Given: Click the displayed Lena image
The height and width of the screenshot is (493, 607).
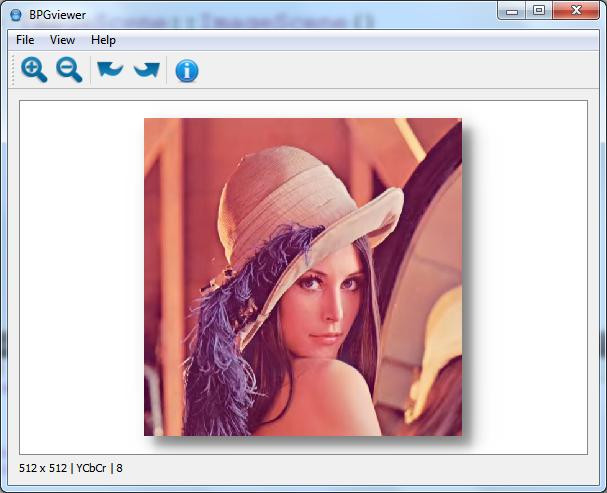Looking at the screenshot, I should 303,277.
